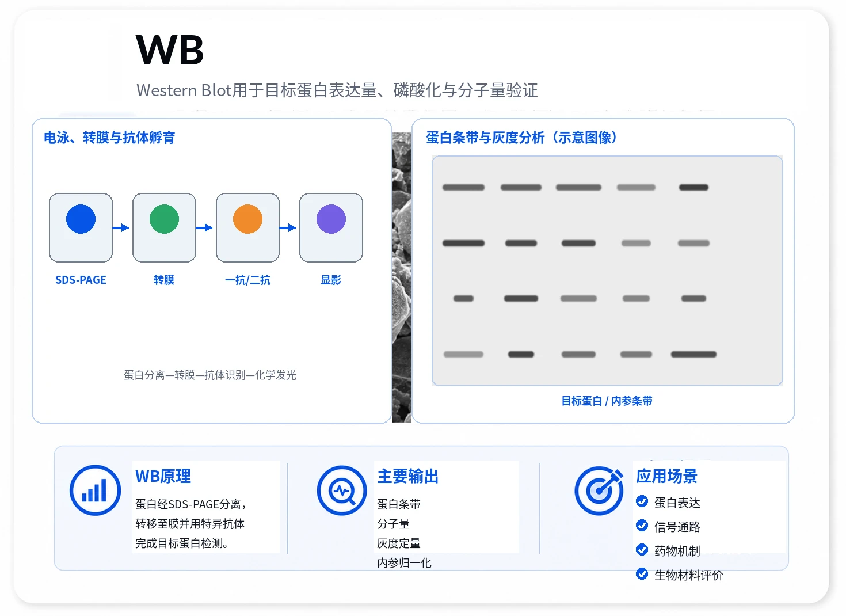Click the 蛋白分离—转膜—抗体识别—化学发光 caption
The width and height of the screenshot is (846, 616).
pos(210,375)
